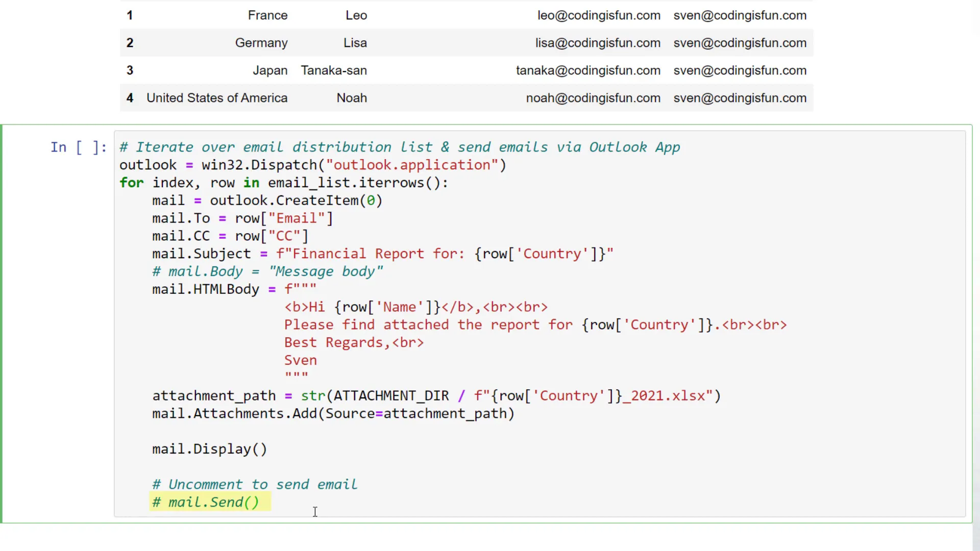Click the mail.Display() code line
The width and height of the screenshot is (980, 551).
click(x=209, y=449)
